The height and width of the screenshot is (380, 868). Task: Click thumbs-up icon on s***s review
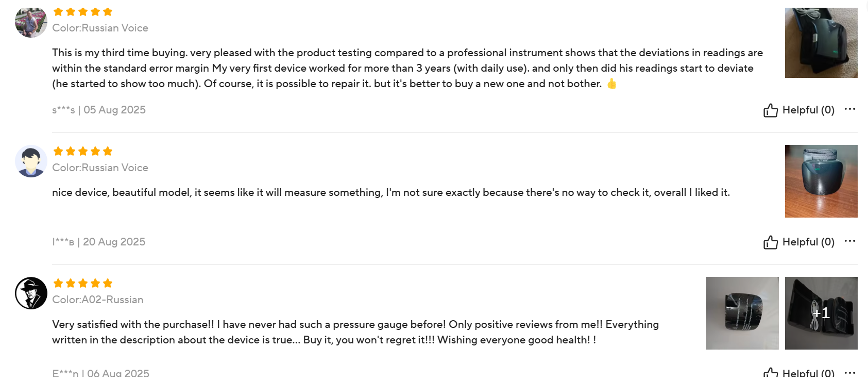click(770, 110)
